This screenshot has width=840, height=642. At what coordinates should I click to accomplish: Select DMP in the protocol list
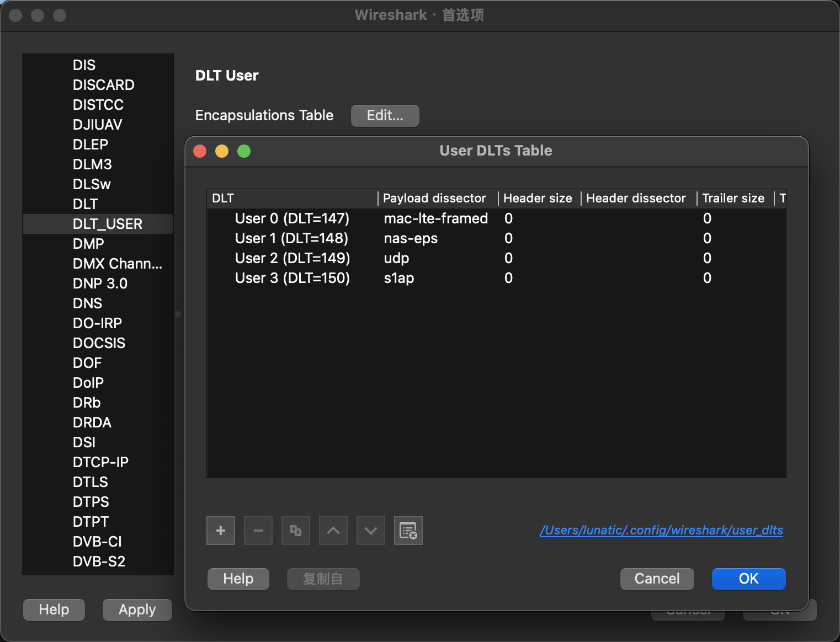[98, 244]
